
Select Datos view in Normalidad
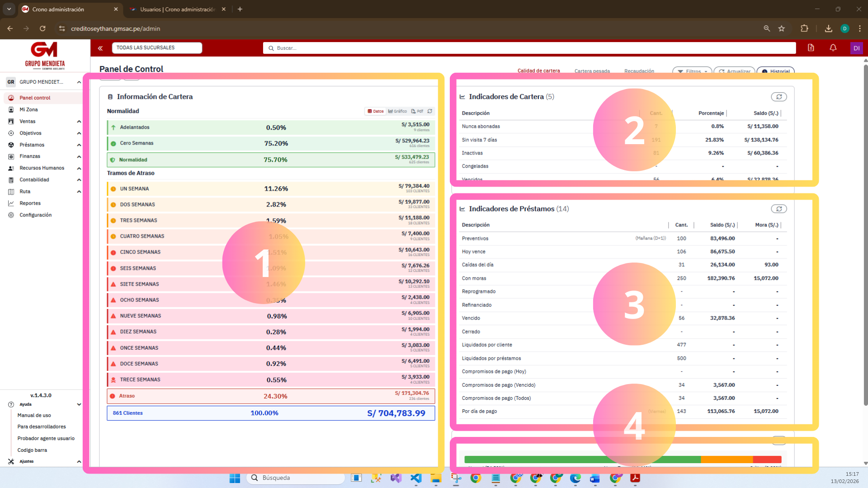click(x=376, y=111)
